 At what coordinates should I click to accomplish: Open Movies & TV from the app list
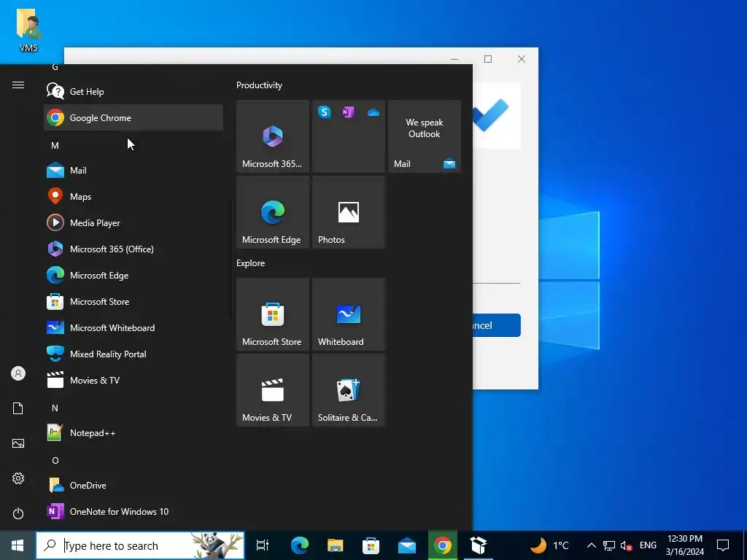click(133, 380)
